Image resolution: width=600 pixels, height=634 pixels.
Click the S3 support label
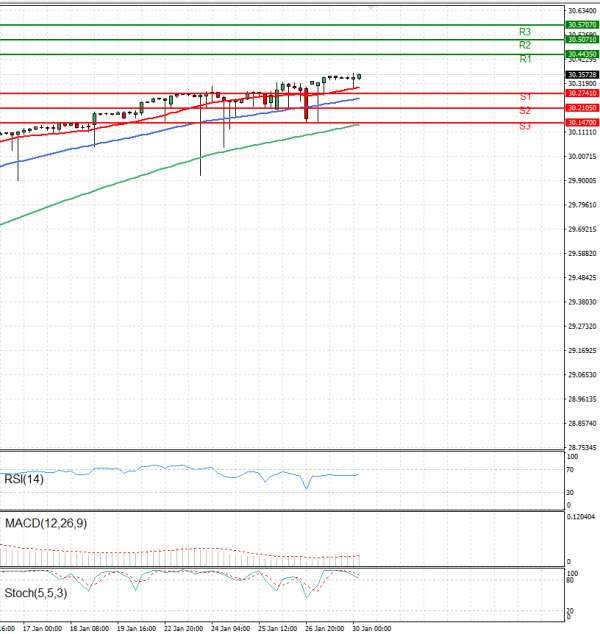click(525, 126)
